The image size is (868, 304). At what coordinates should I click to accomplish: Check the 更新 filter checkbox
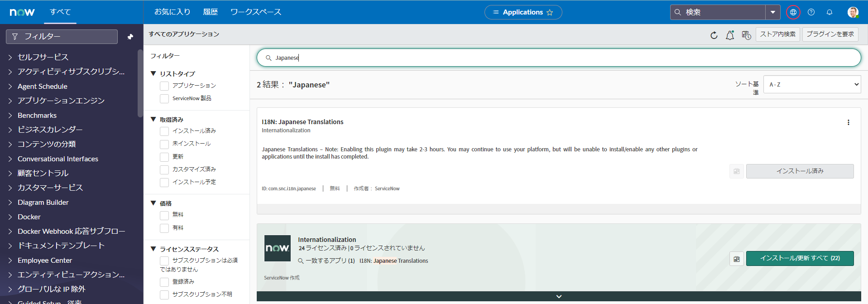tap(164, 157)
